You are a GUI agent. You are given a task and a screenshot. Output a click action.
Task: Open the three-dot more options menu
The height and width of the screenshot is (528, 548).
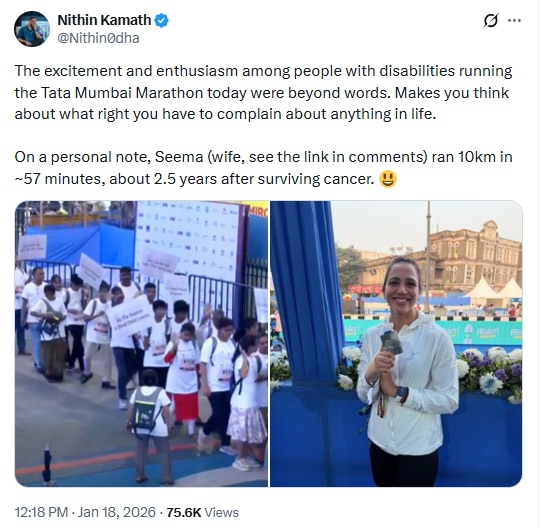[514, 21]
